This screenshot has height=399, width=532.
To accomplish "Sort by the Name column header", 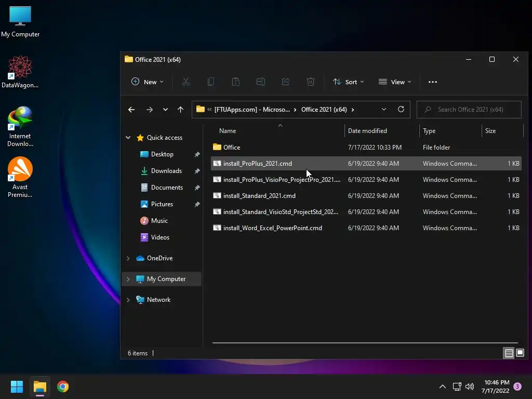I will point(228,130).
